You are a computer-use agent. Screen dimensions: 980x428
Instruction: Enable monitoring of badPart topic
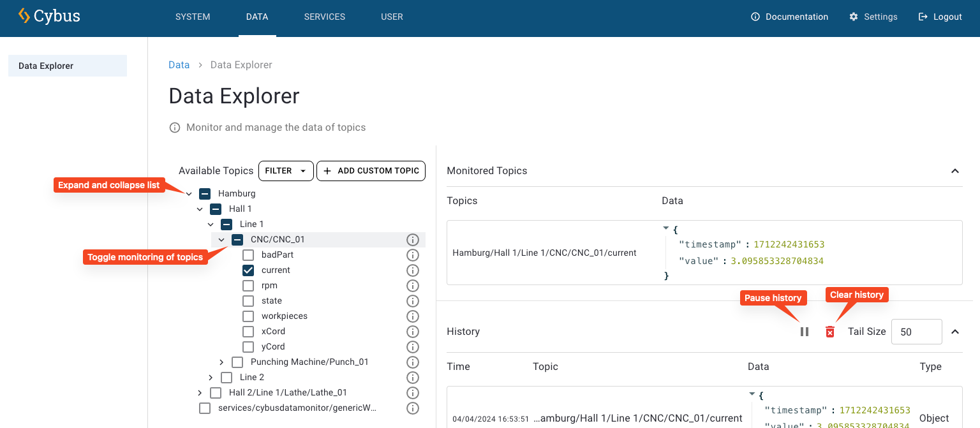(x=248, y=255)
